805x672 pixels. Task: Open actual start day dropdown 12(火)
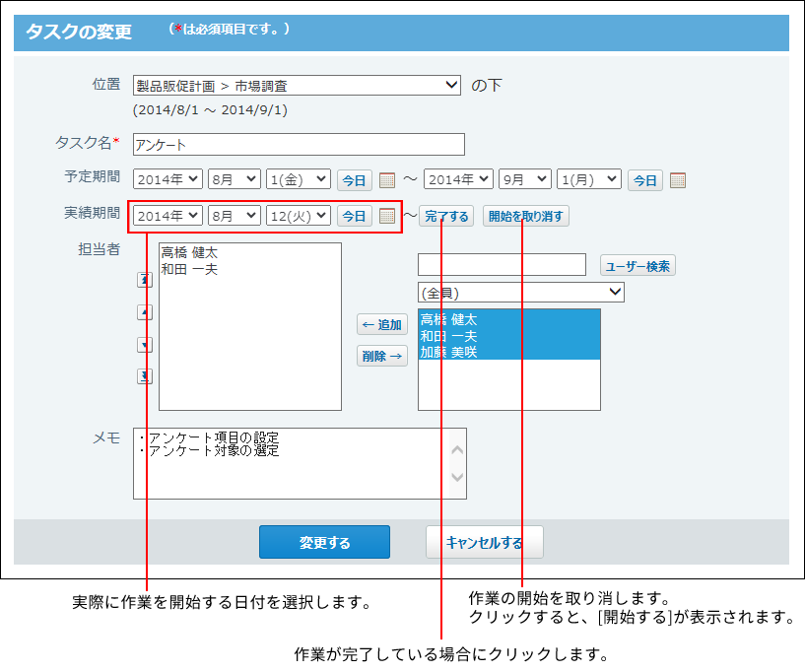[x=299, y=216]
